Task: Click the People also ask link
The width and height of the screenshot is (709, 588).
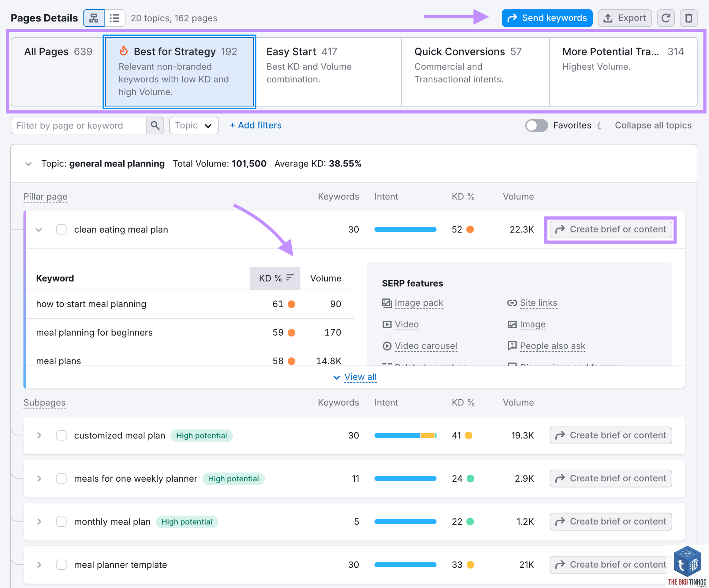Action: tap(553, 346)
